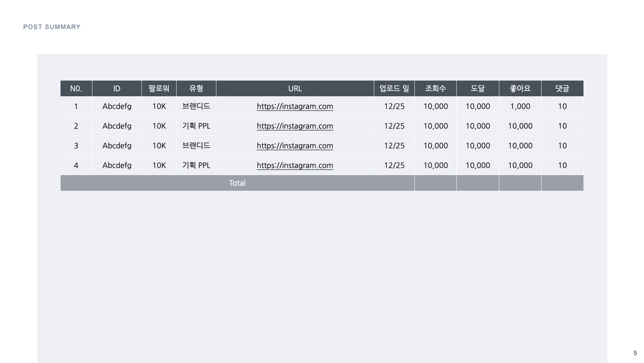Select the URL column header

(295, 88)
